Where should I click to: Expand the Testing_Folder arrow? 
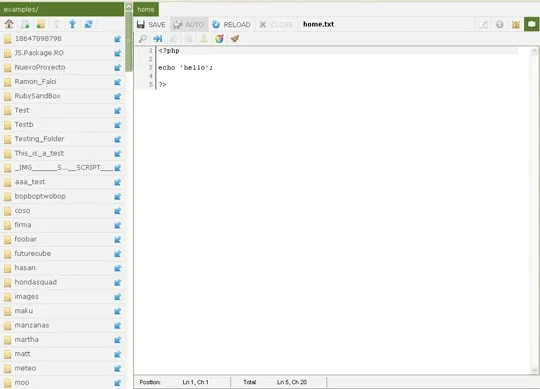117,139
